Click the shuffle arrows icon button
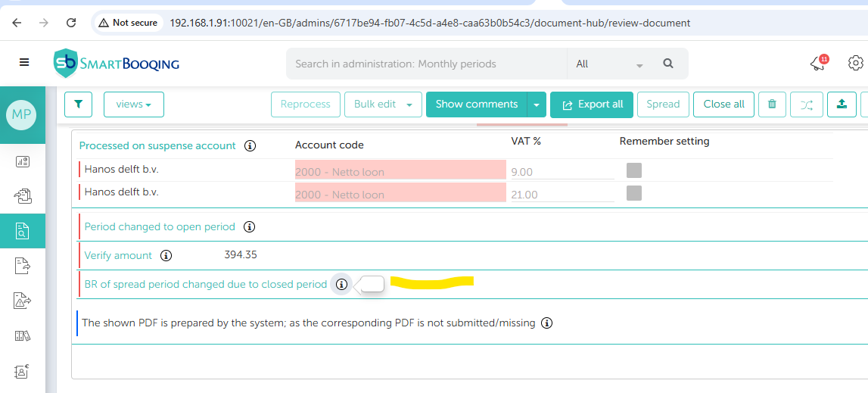This screenshot has height=393, width=868. point(807,104)
